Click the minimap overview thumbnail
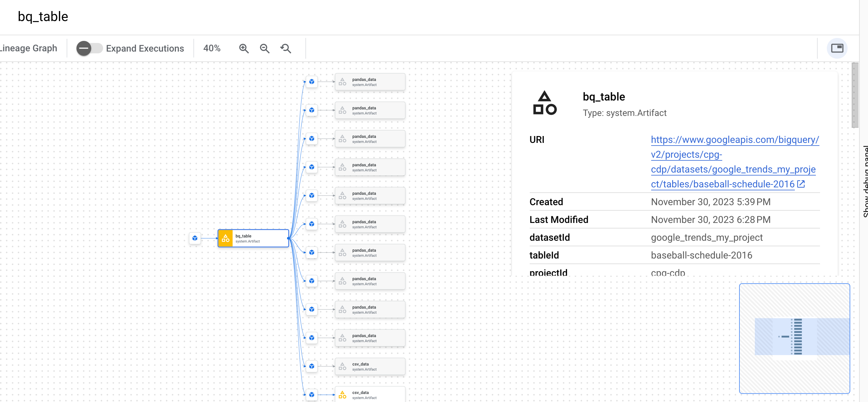 point(794,338)
